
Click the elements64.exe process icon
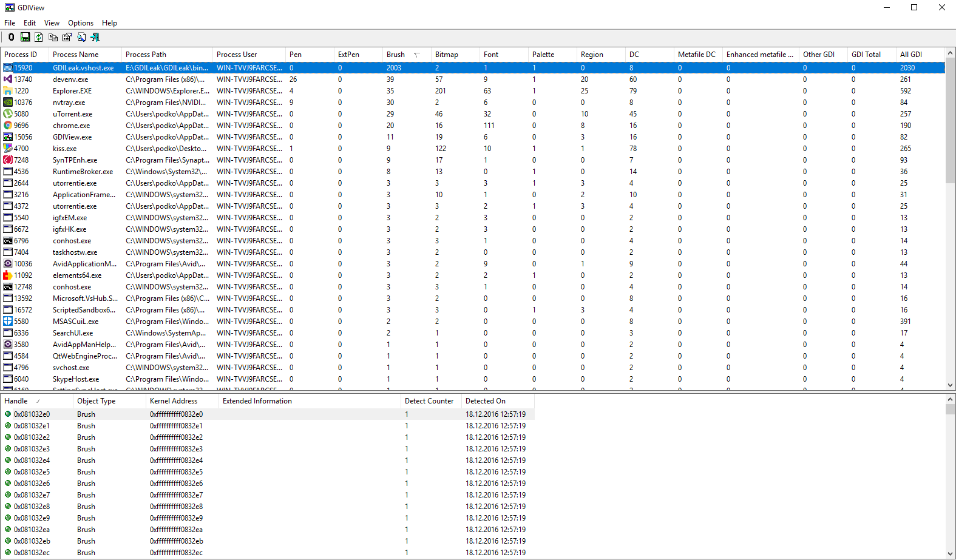coord(8,275)
